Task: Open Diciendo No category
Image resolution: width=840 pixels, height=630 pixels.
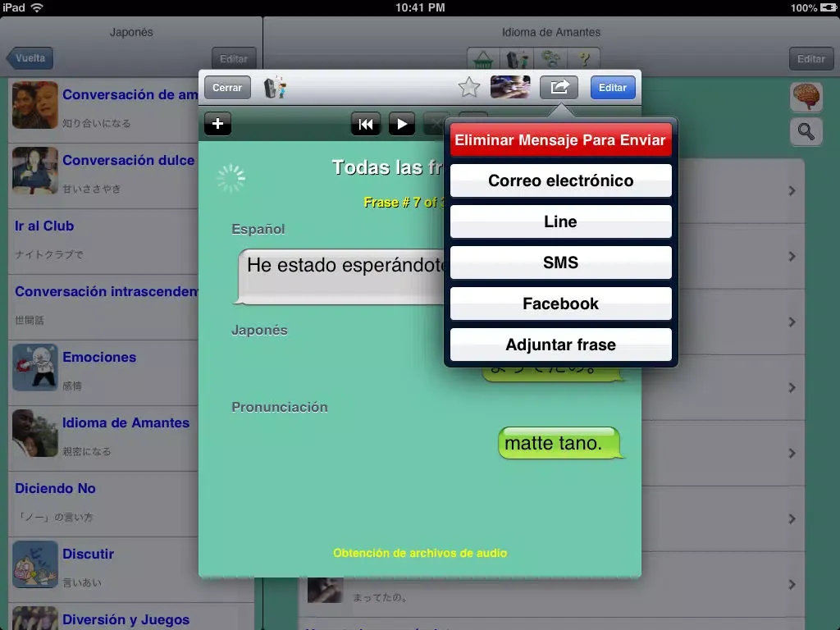Action: (103, 504)
